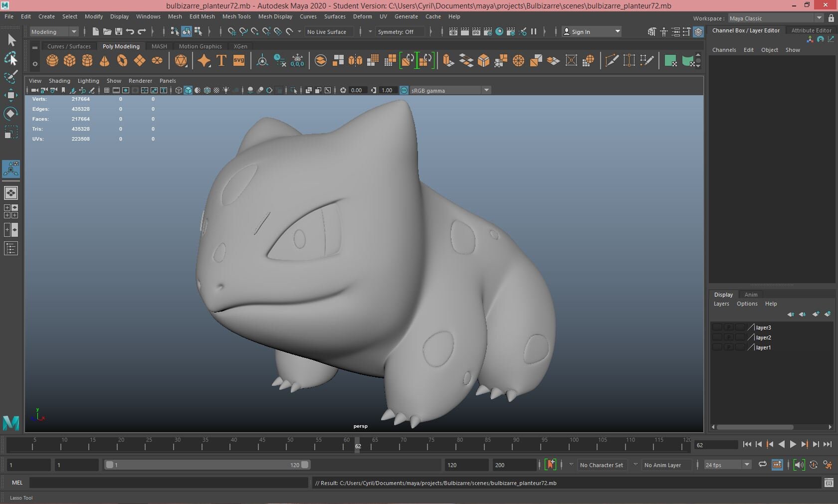Create polygon type text with T icon

221,61
